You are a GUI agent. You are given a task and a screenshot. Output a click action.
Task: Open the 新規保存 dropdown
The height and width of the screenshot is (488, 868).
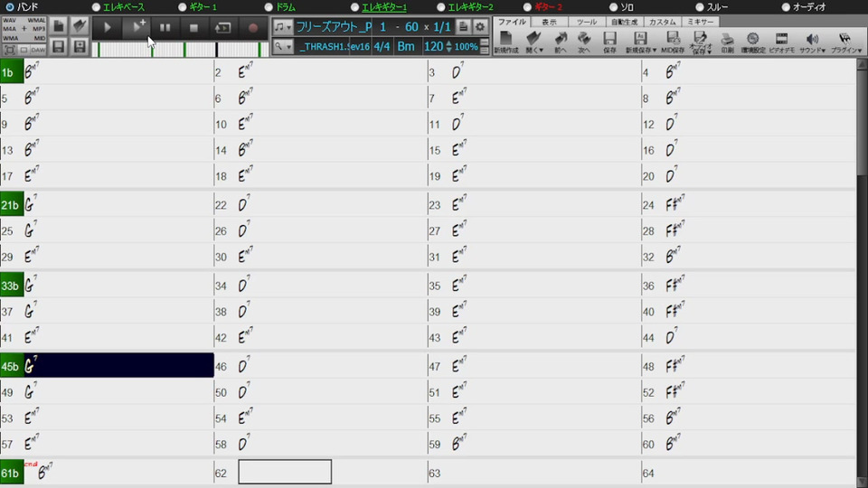coord(640,42)
